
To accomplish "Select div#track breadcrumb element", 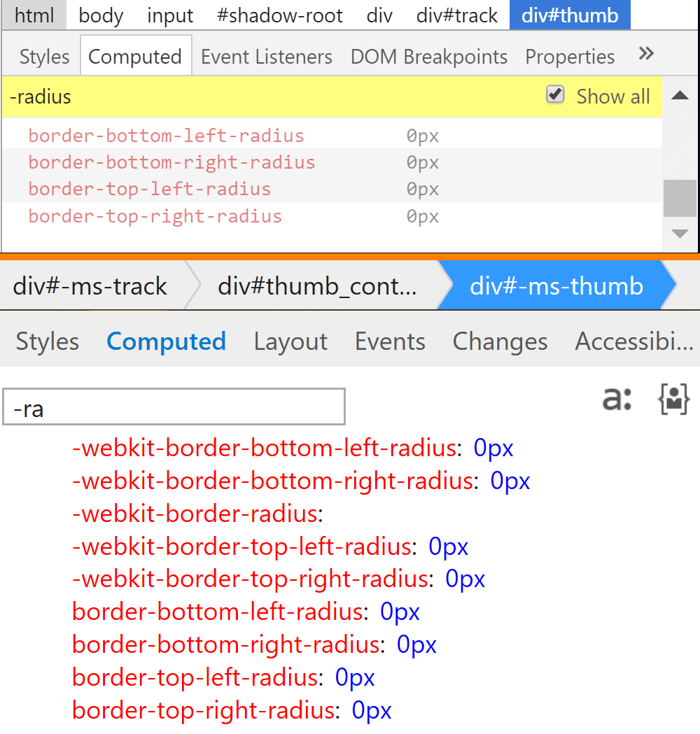I will point(458,15).
